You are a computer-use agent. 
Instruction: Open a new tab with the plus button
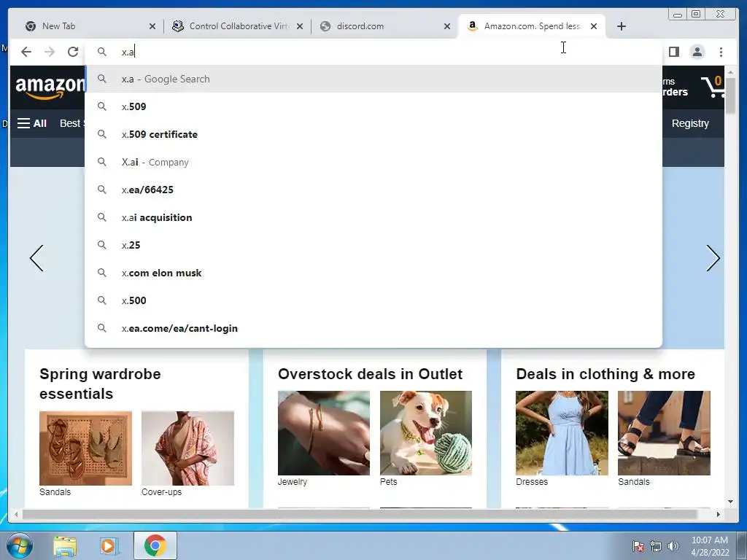(622, 26)
